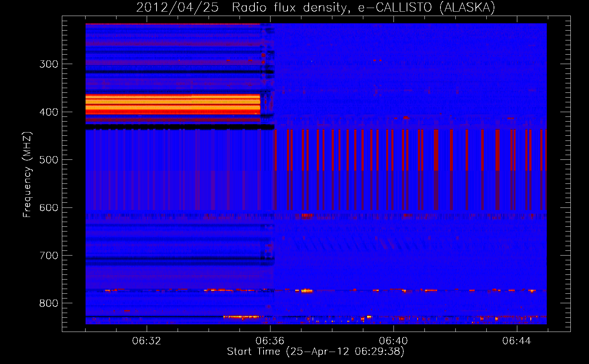Click the 400 frequency tick label
Viewport: 589px width, 364px height.
pos(49,112)
